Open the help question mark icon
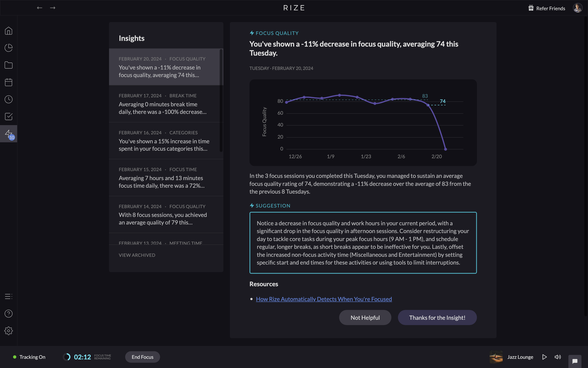This screenshot has height=368, width=588. [9, 313]
